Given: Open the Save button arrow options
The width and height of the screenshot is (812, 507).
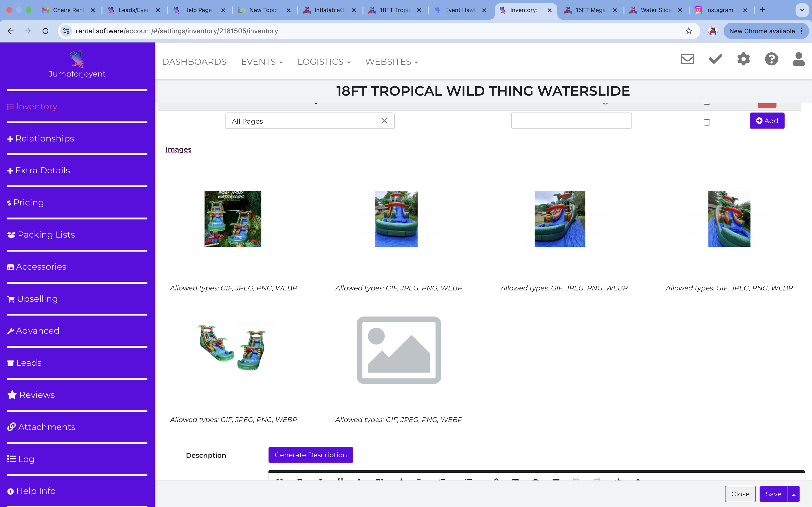Looking at the screenshot, I should tap(794, 494).
